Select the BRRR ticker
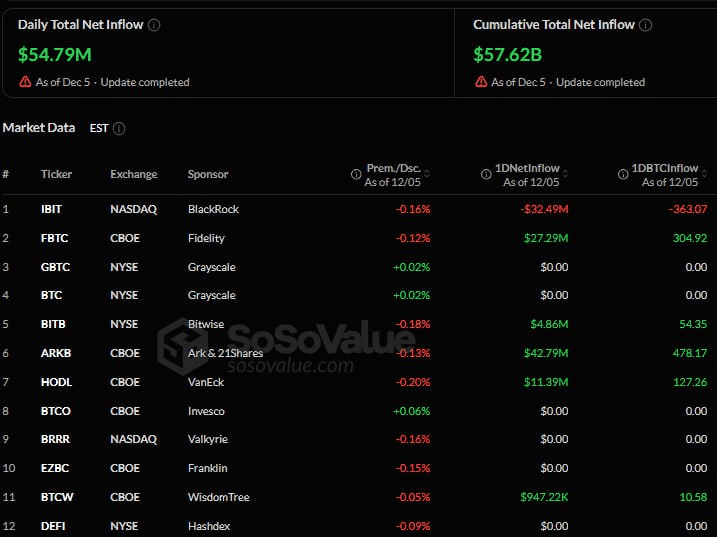The width and height of the screenshot is (717, 537). (x=55, y=440)
